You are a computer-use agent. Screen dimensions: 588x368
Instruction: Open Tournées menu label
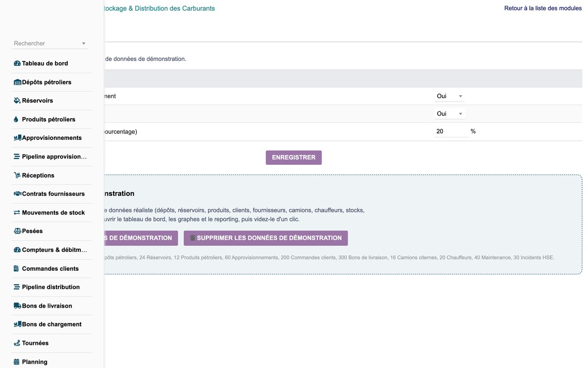click(35, 343)
